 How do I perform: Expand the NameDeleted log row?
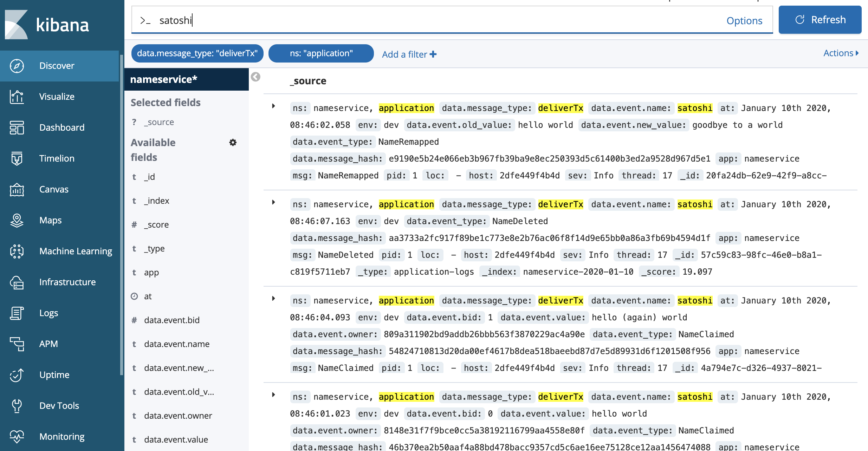click(x=273, y=202)
